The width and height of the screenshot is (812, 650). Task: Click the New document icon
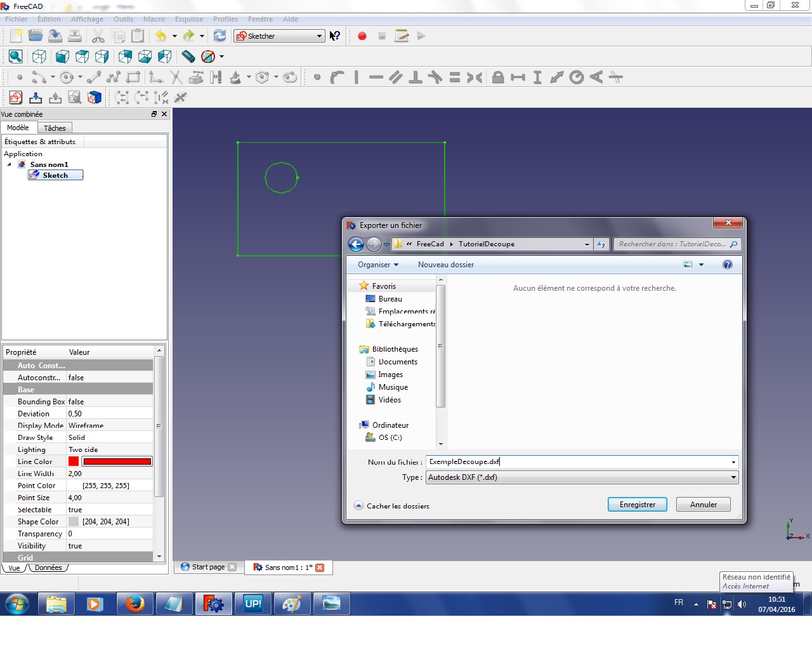pyautogui.click(x=16, y=36)
